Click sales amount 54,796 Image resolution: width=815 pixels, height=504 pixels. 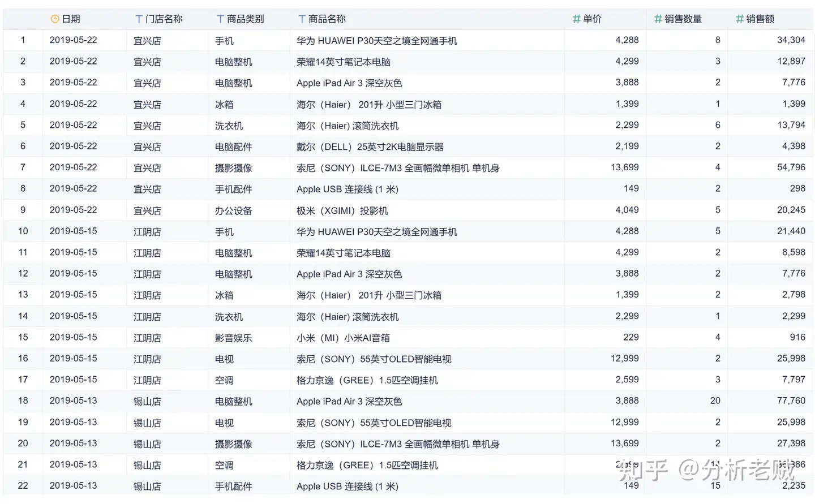(791, 167)
